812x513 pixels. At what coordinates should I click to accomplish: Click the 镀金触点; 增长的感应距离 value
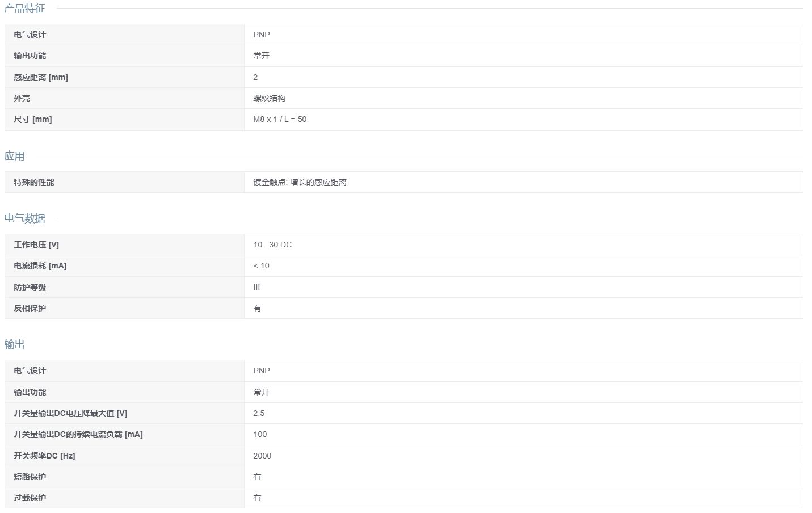click(300, 182)
